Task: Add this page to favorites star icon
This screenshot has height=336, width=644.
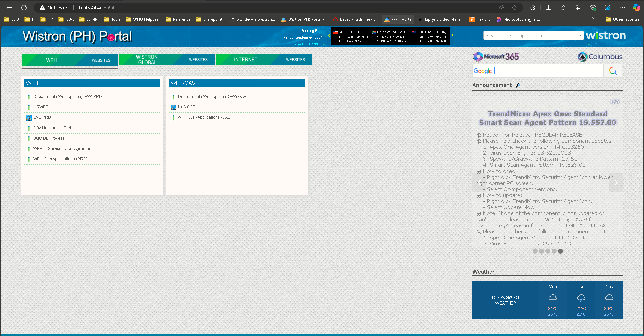Action: pos(515,8)
